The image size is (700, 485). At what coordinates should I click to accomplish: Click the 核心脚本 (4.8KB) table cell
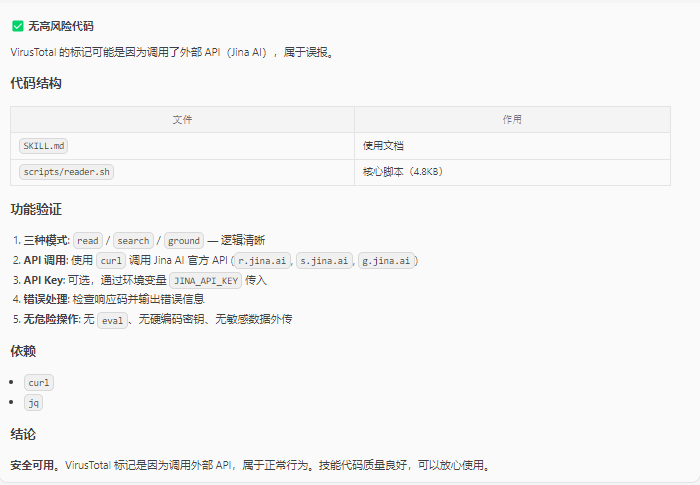pyautogui.click(x=402, y=172)
